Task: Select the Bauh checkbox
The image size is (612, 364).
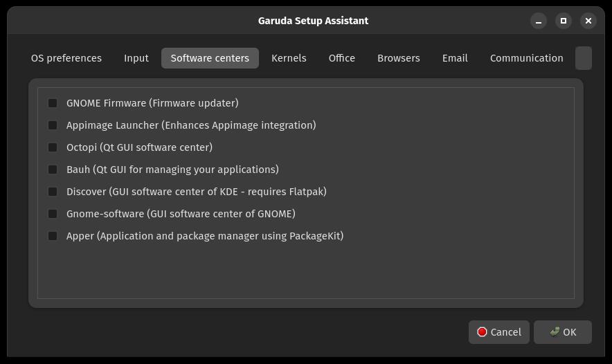Action: coord(53,170)
